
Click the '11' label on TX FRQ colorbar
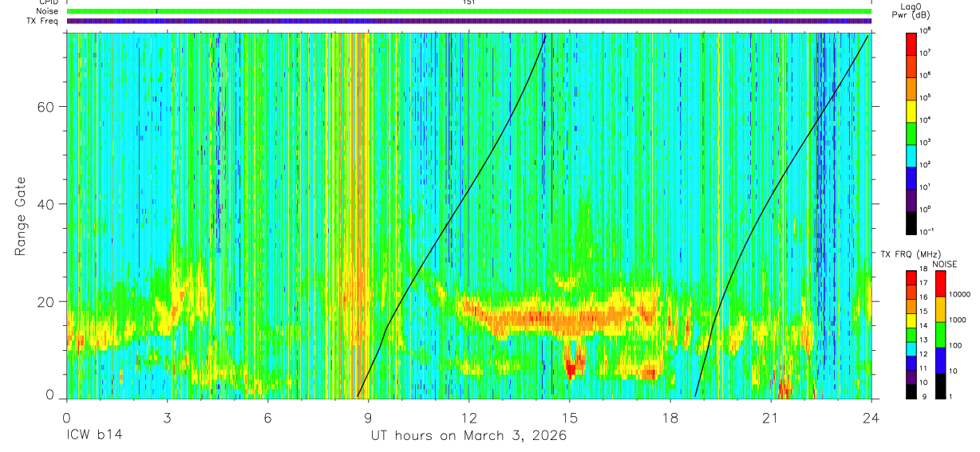click(x=925, y=369)
